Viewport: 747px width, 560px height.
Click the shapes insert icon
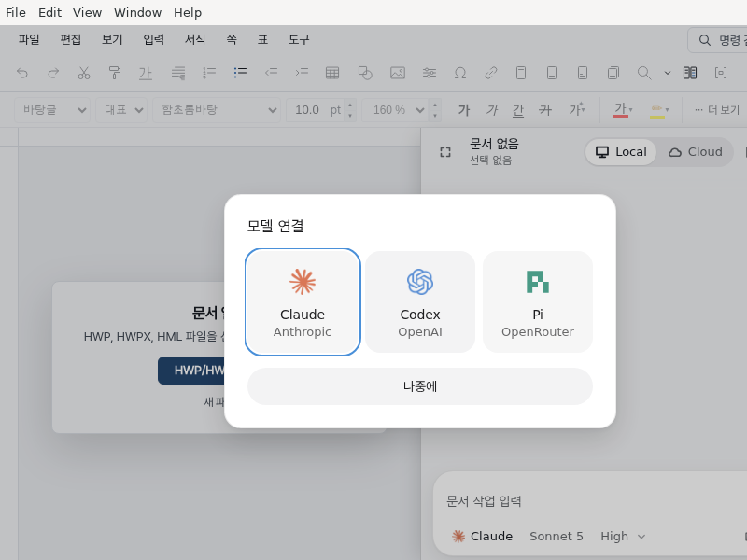click(x=365, y=73)
